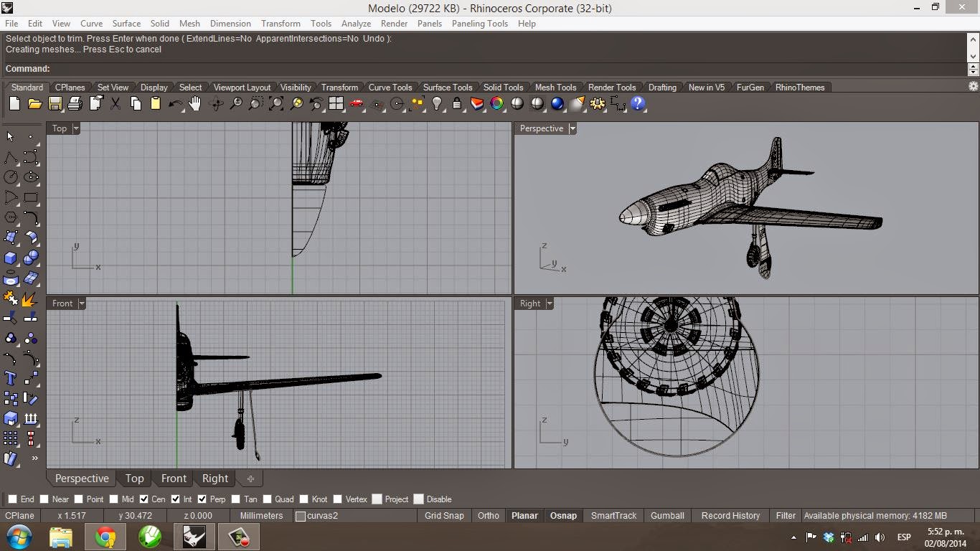The image size is (980, 551).
Task: Enable the End object snap
Action: click(11, 499)
